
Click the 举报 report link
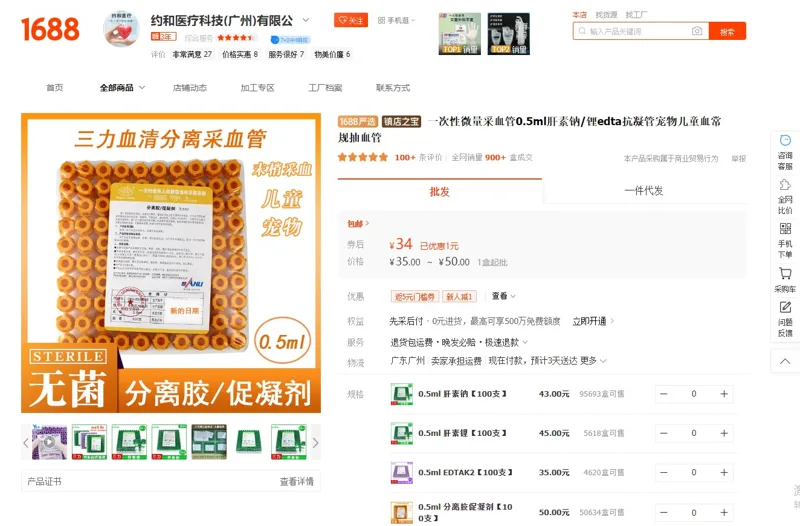tap(738, 159)
